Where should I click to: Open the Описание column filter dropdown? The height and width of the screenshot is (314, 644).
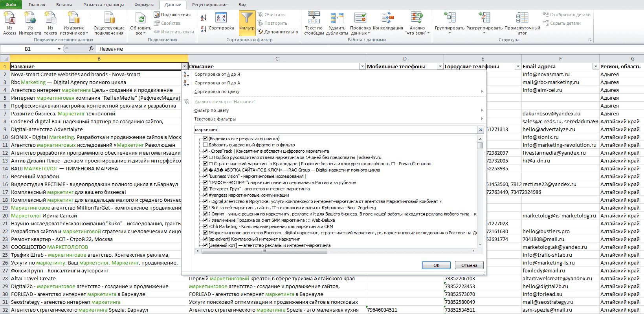(x=362, y=66)
